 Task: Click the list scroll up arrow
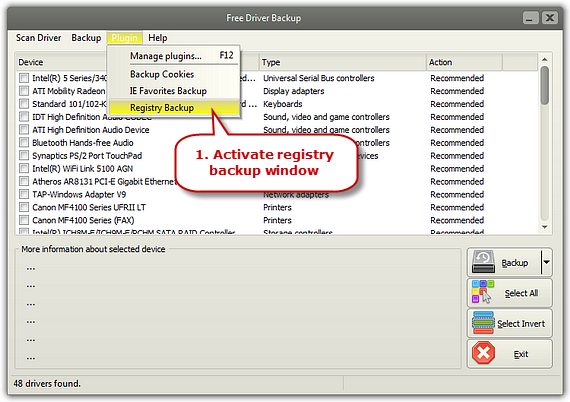pyautogui.click(x=545, y=59)
